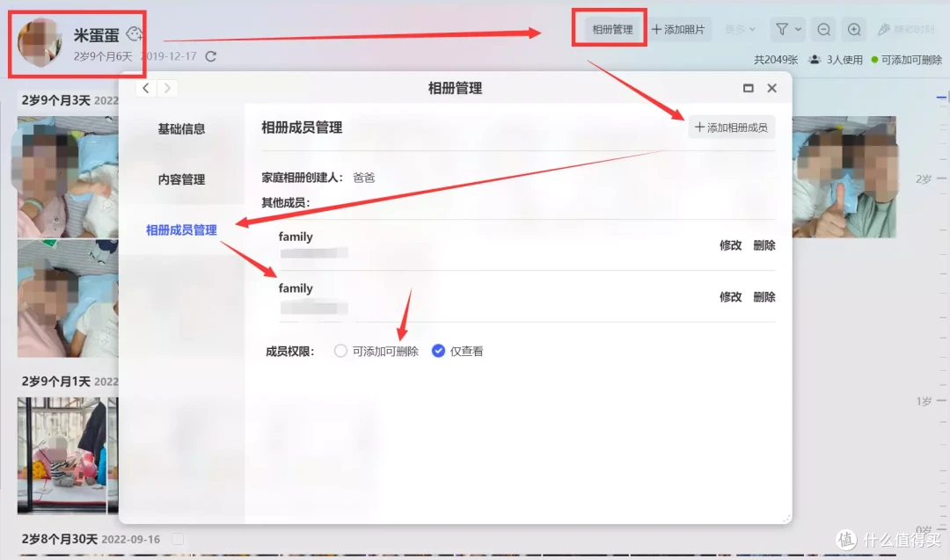Image resolution: width=950 pixels, height=560 pixels.
Task: Click 删除 for first family member
Action: 764,245
